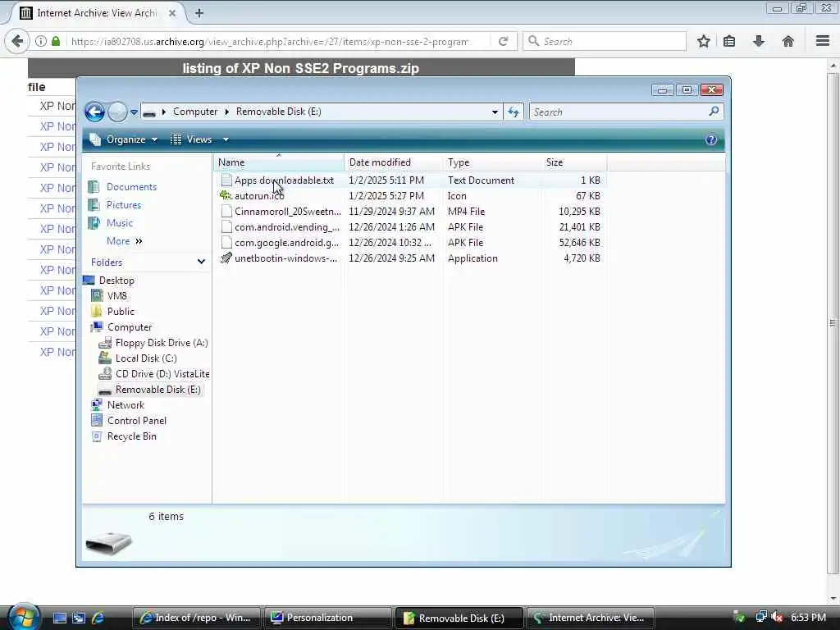Collapse the Folders pane

201,262
